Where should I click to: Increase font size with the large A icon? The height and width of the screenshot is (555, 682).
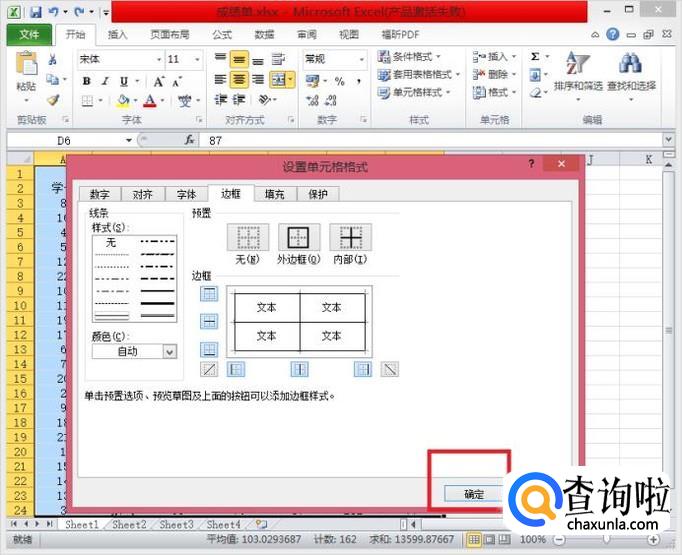(159, 81)
